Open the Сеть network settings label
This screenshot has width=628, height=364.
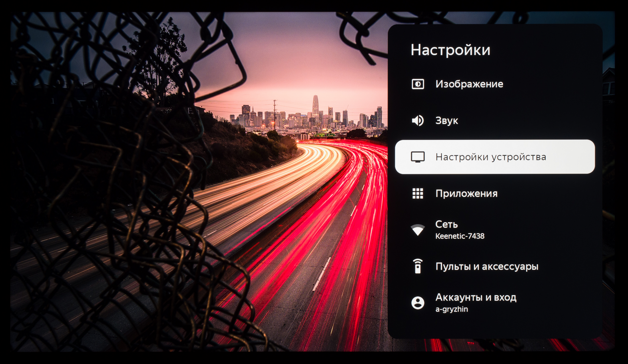pos(446,224)
